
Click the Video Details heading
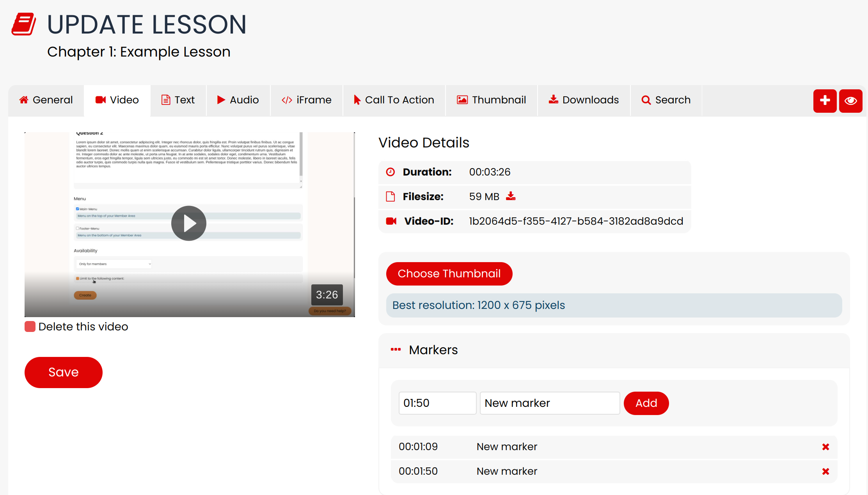click(x=424, y=143)
